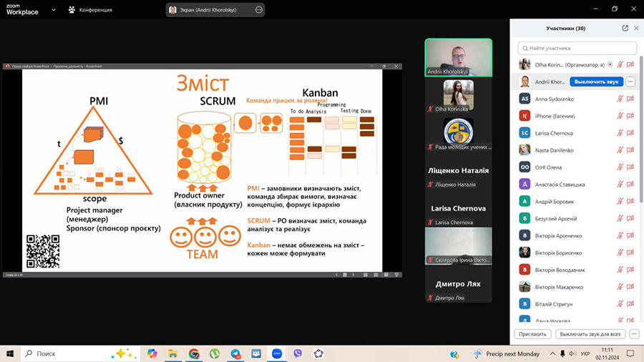
Task: Toggle the mic for Андрій Боровик
Action: click(x=620, y=202)
